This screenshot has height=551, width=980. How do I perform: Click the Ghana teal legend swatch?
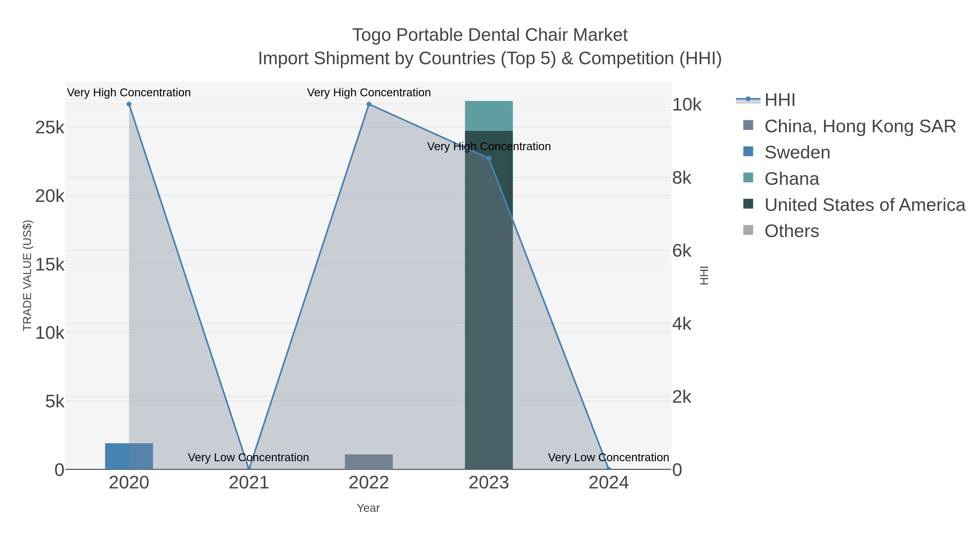click(x=748, y=178)
